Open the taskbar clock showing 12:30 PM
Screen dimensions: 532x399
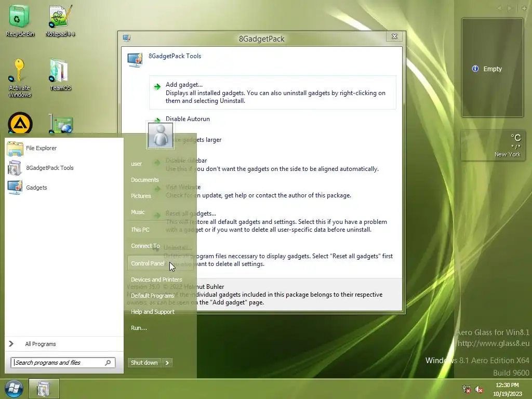[x=507, y=389]
